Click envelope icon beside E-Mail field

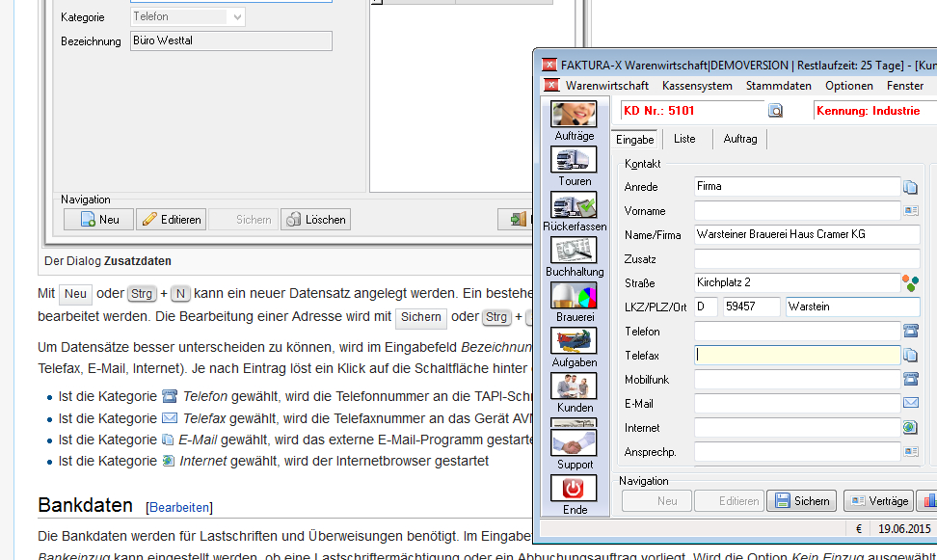[x=911, y=403]
